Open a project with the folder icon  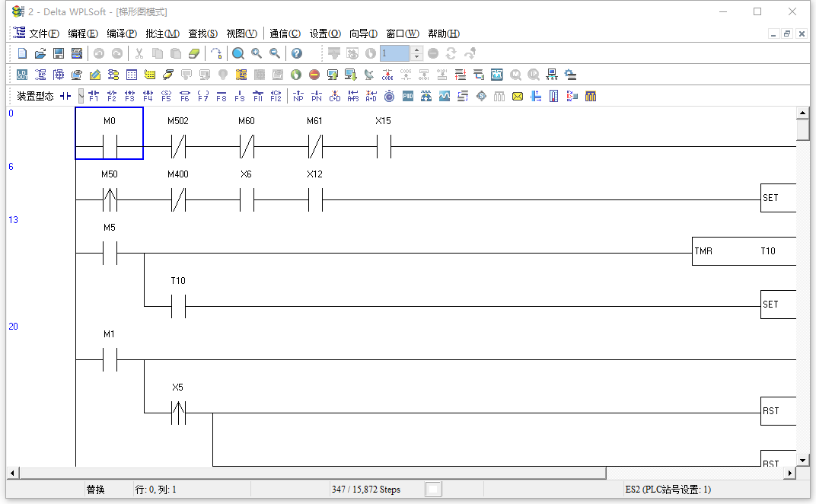(x=40, y=53)
